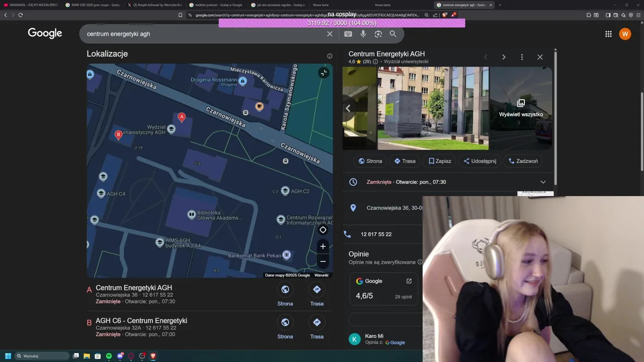Image resolution: width=644 pixels, height=362 pixels.
Task: Close the Centrum Energetyki AGH panel
Action: click(540, 57)
